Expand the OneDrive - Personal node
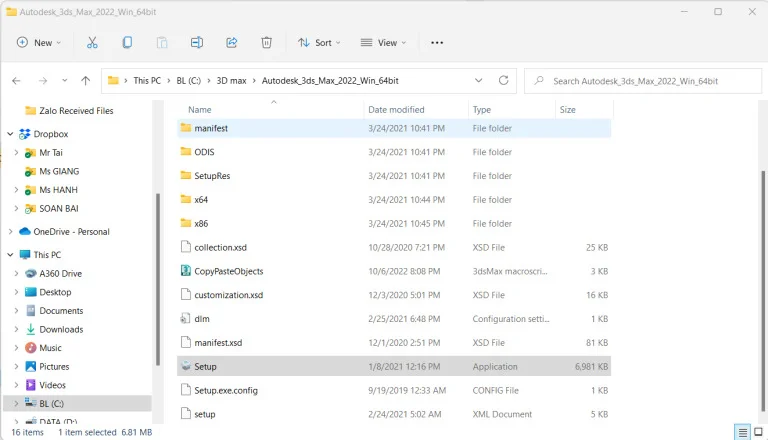The width and height of the screenshot is (768, 440). click(10, 231)
